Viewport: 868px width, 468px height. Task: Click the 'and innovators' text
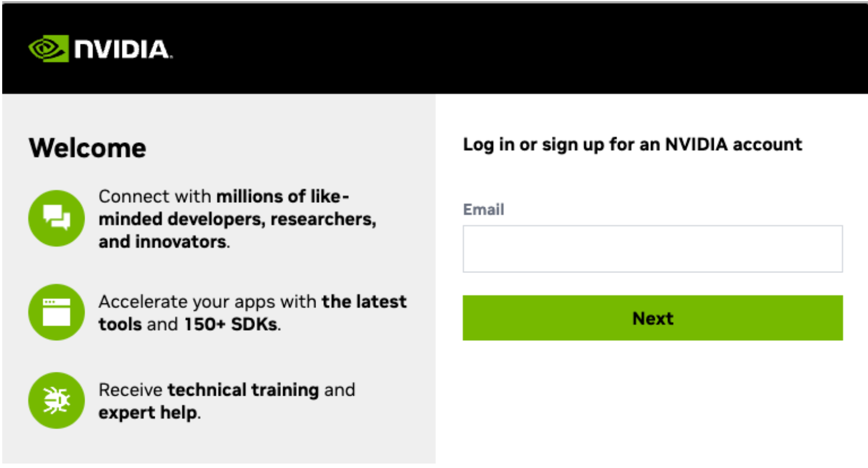(x=163, y=242)
